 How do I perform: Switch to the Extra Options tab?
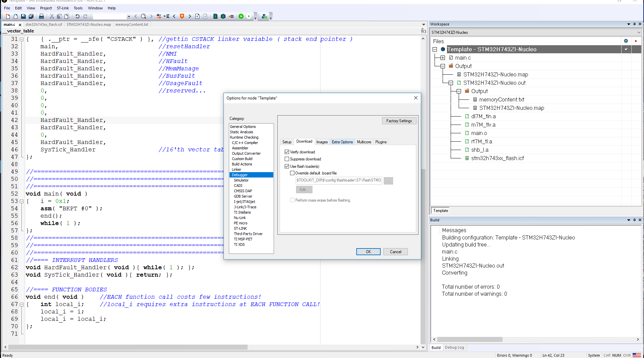(x=342, y=142)
